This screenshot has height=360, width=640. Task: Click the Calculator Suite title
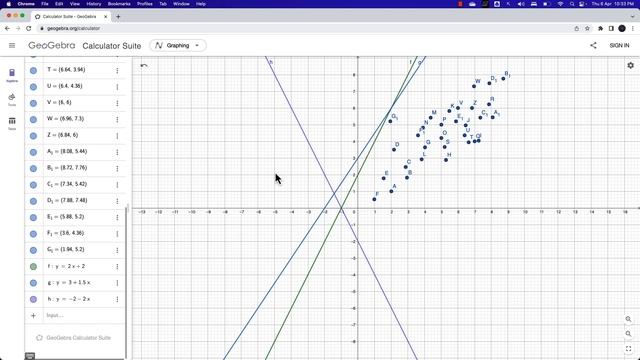111,46
